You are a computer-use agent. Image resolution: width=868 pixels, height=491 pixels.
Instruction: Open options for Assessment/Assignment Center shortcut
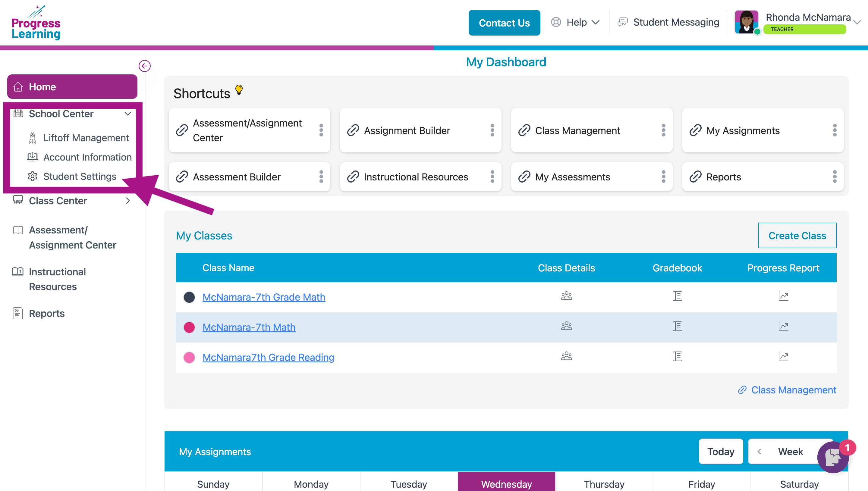[321, 130]
